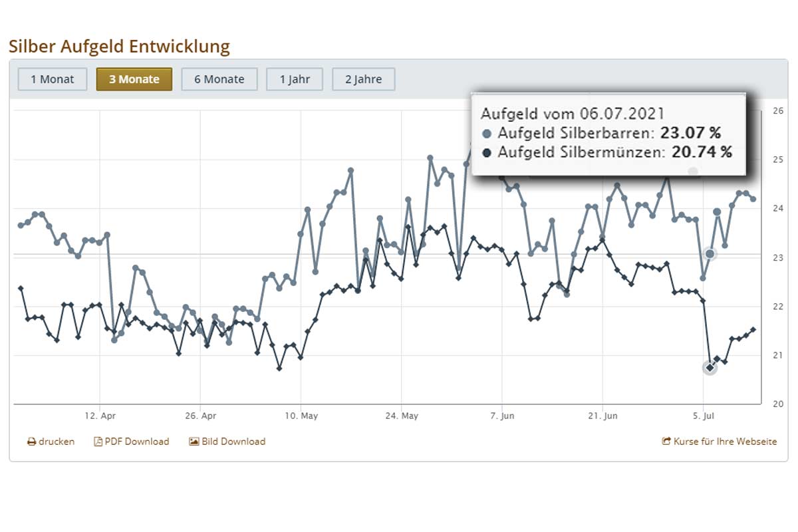Click the Silberbarren legend dot in tooltip

point(487,132)
